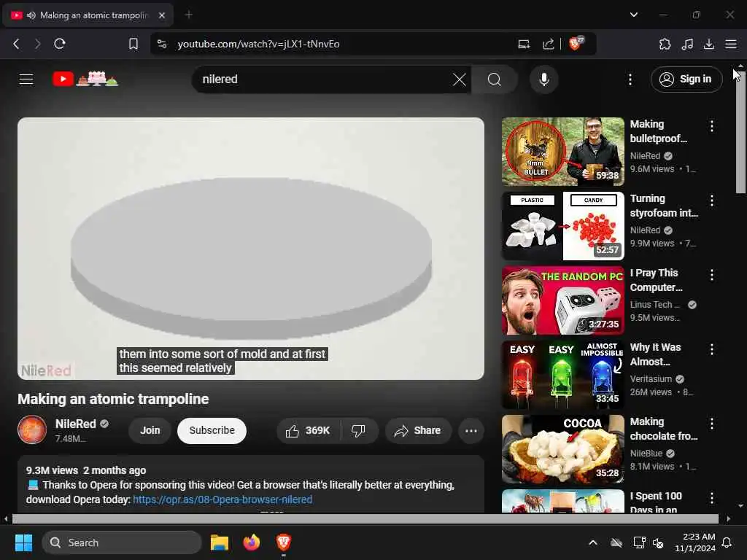Open more actions ellipsis below video
This screenshot has height=560, width=747.
pos(471,430)
